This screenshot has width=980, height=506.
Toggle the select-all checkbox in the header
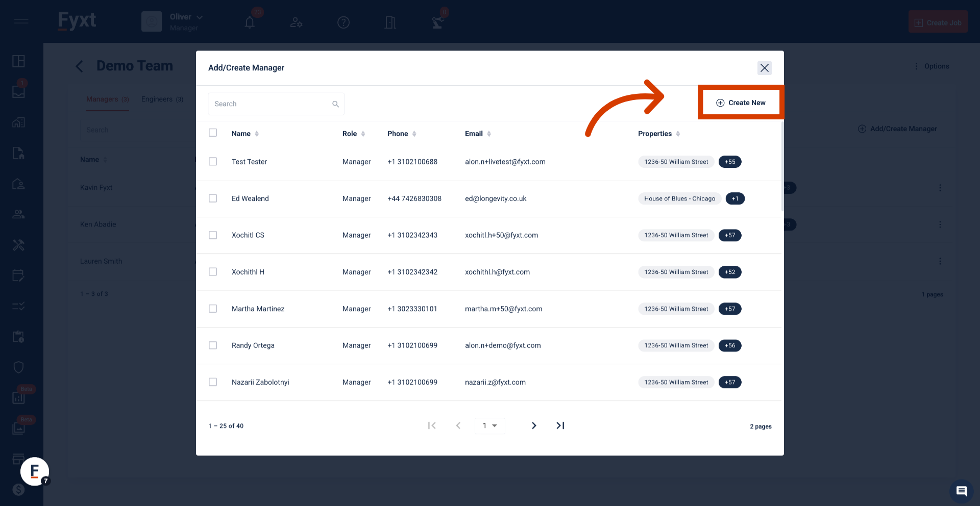point(213,133)
